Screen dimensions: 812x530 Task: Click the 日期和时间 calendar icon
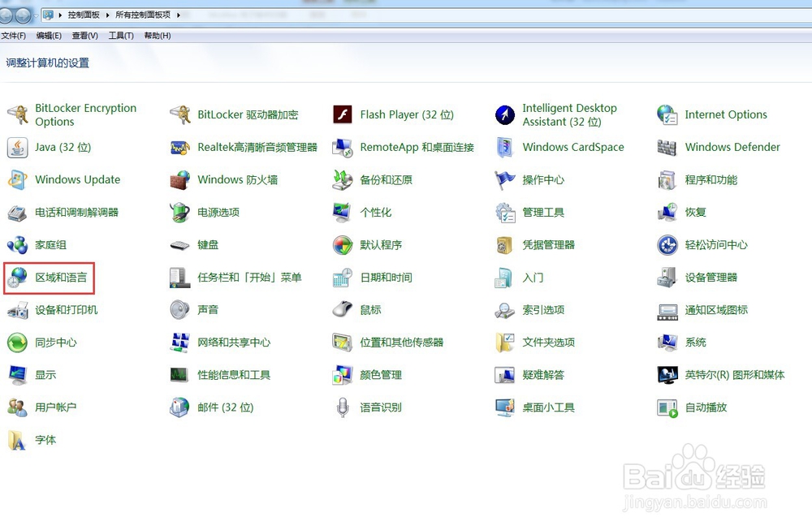click(343, 278)
